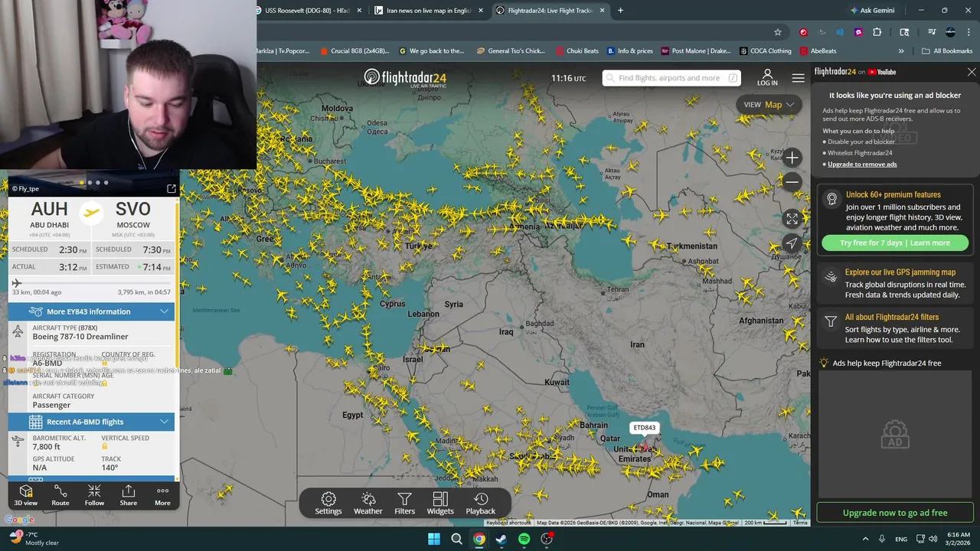Toggle fullscreen map view
The width and height of the screenshot is (980, 551).
click(792, 219)
